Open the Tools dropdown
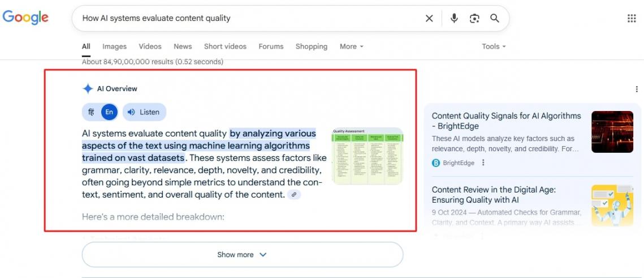 (x=494, y=46)
